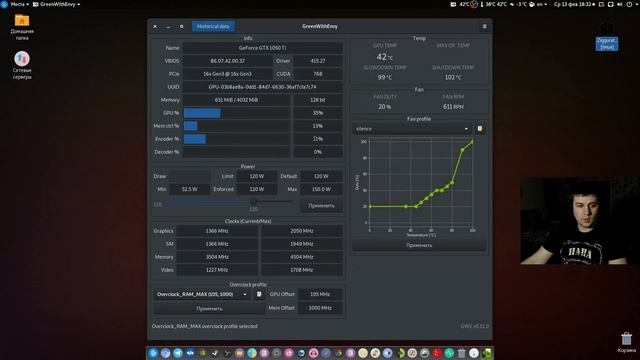Click the Decoder value 0%
Viewport: 640px width, 360px height.
tap(318, 152)
